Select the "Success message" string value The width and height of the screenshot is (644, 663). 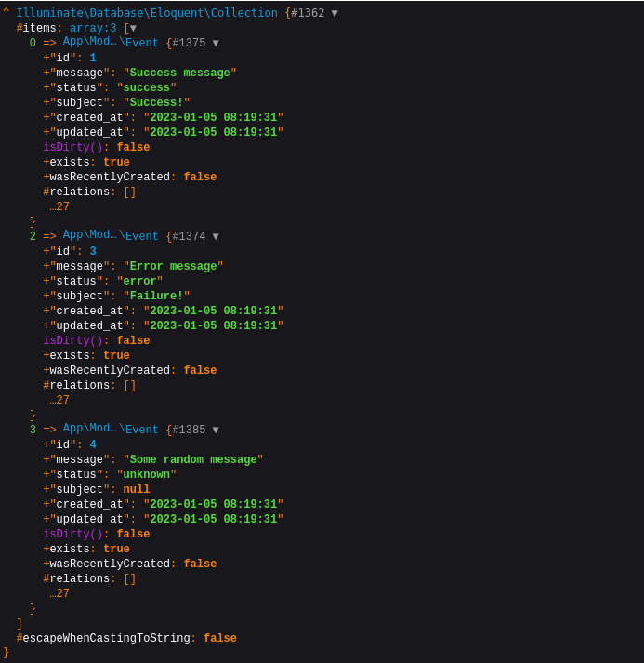tap(179, 73)
